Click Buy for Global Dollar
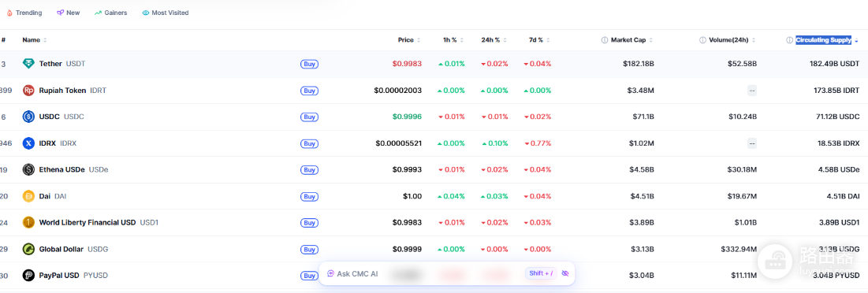The image size is (868, 293). coord(310,249)
